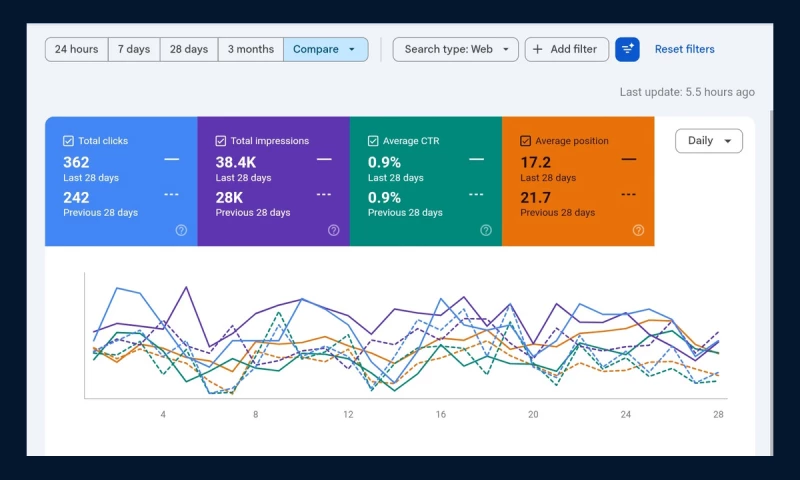This screenshot has height=480, width=800.
Task: Click the blue filter customization icon button
Action: coord(627,49)
